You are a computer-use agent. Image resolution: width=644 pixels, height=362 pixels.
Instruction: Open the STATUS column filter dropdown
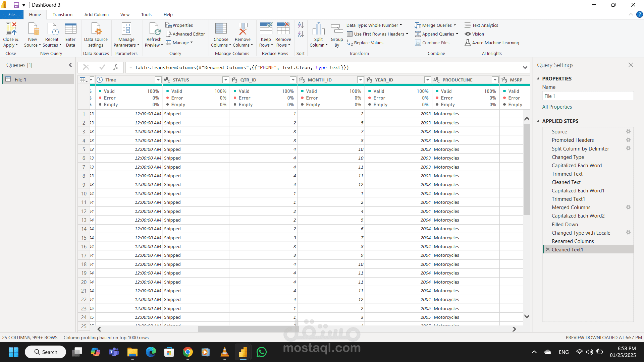click(225, 80)
